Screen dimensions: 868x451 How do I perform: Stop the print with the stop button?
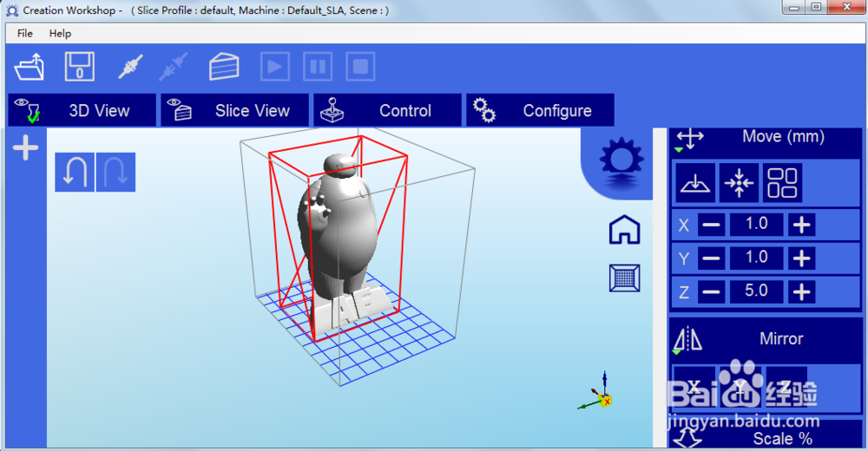[x=360, y=67]
